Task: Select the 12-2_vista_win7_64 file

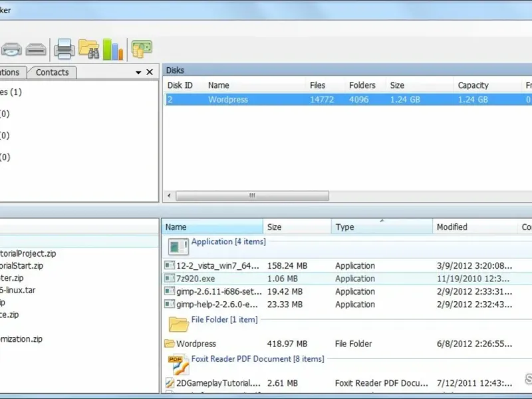Action: (217, 265)
